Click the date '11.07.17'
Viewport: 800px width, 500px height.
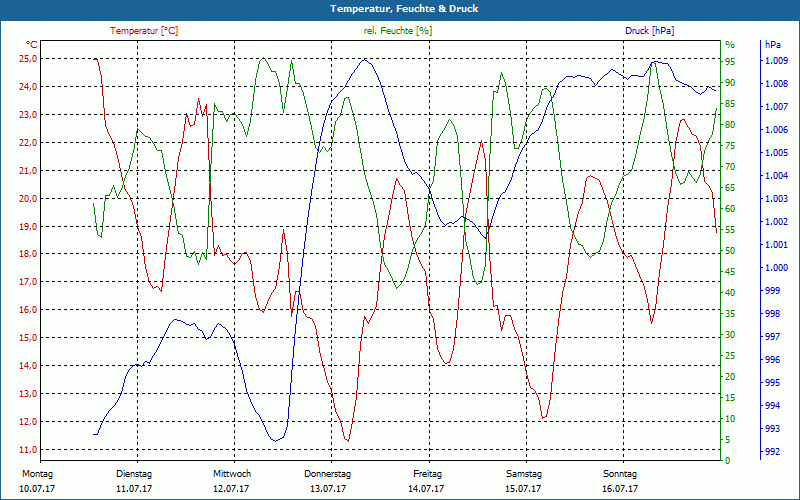tap(134, 489)
